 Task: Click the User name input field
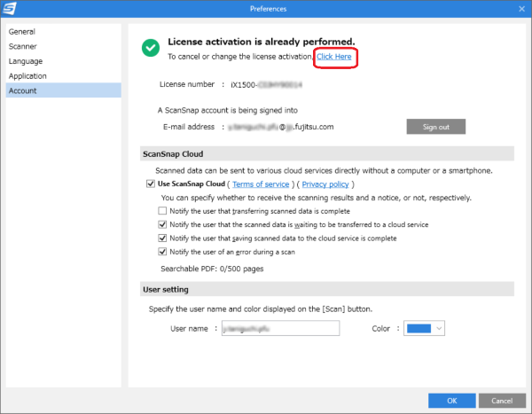pyautogui.click(x=280, y=328)
